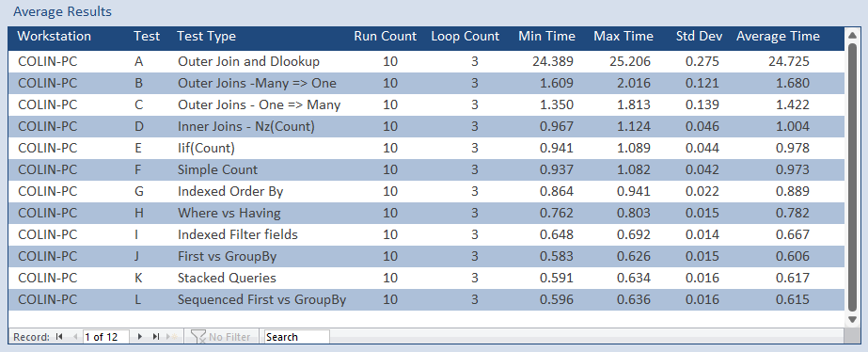
Task: Click the Std Dev column header
Action: coord(699,37)
